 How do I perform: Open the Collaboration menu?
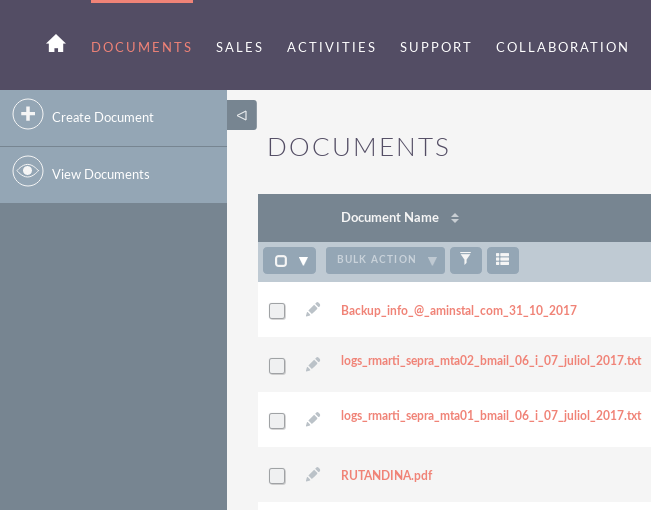click(x=562, y=47)
